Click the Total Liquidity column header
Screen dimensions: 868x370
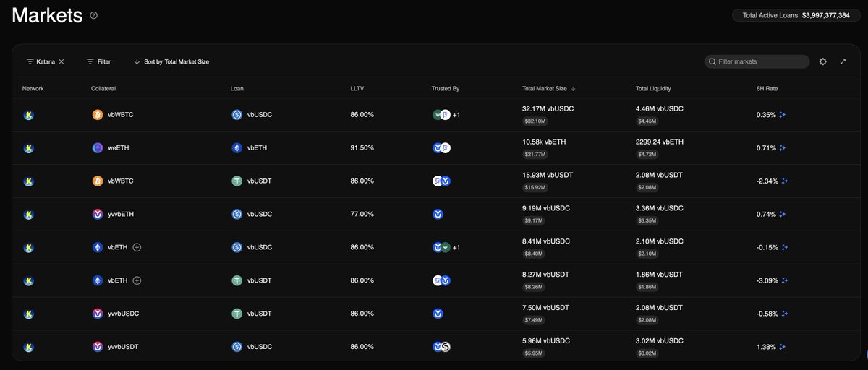click(x=653, y=89)
